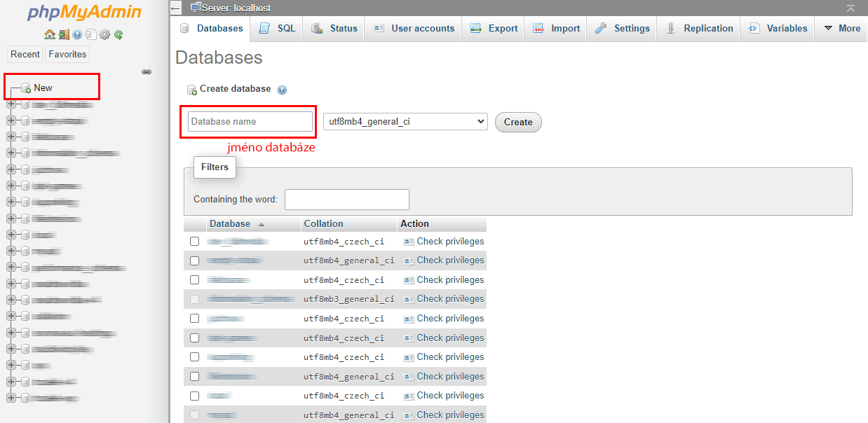This screenshot has height=423, width=868.
Task: Click the Create database heading text
Action: (235, 88)
